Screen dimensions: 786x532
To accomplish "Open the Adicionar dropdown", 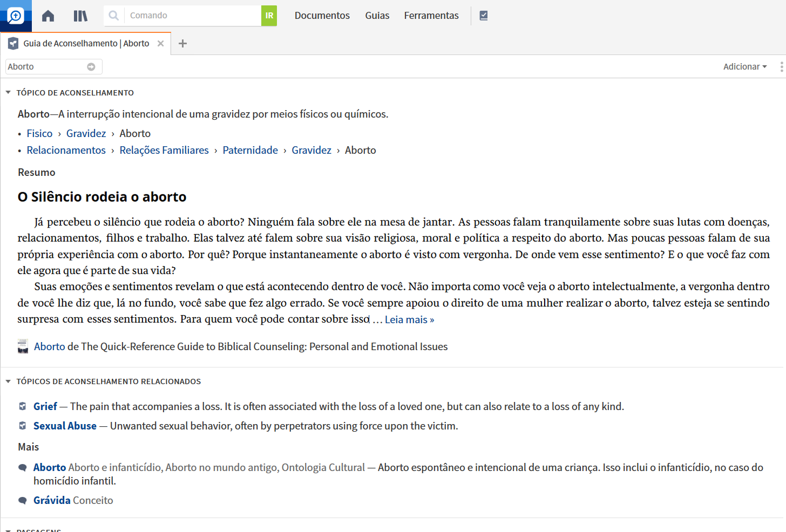I will coord(745,66).
